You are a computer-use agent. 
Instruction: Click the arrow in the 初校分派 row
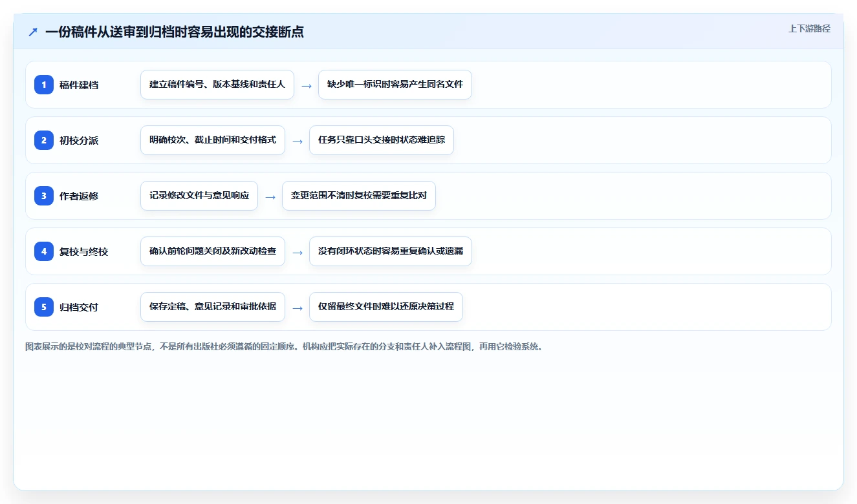[x=298, y=141]
